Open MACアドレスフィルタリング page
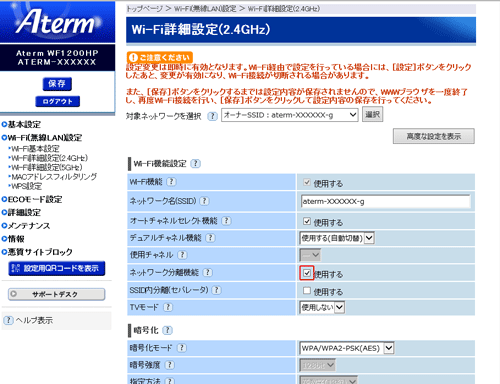 (x=54, y=177)
